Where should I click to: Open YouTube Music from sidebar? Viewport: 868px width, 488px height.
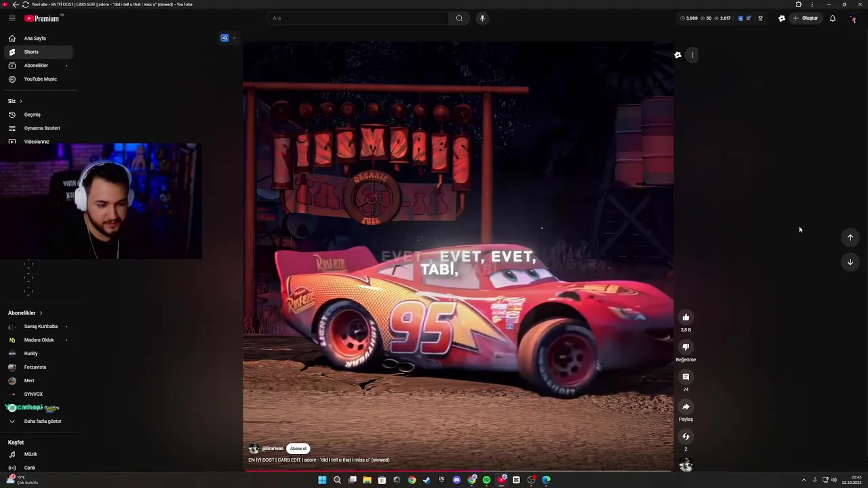(x=39, y=79)
